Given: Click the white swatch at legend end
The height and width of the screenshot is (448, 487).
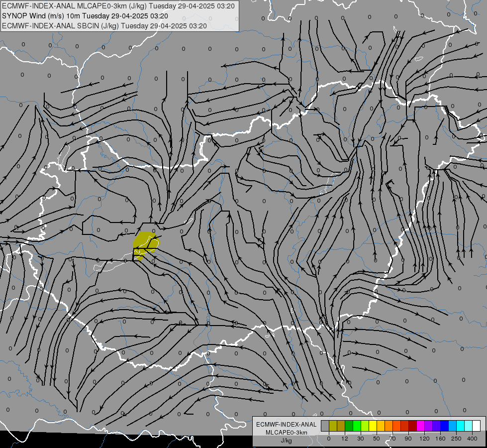Looking at the screenshot, I should (477, 426).
